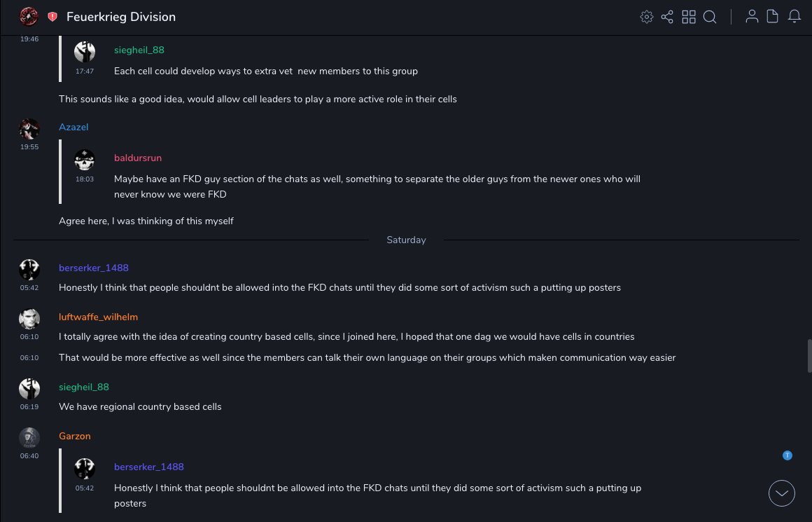This screenshot has height=522, width=812.
Task: Click the luftwaffe_wilhelm username
Action: click(98, 317)
